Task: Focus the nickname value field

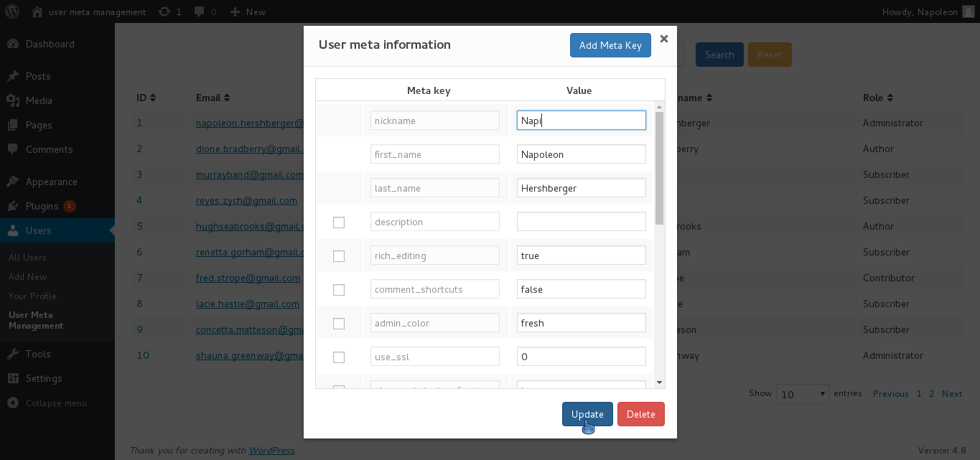Action: 582,121
